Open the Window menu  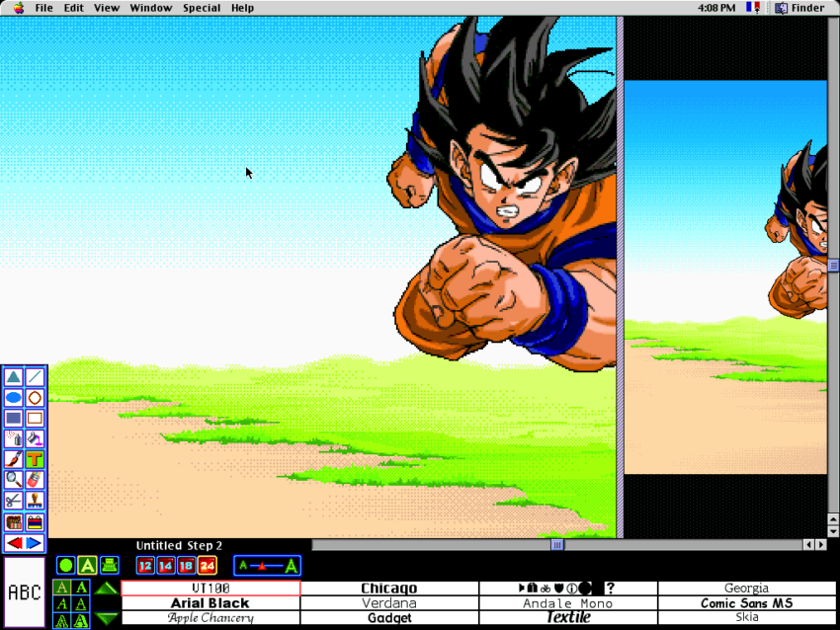point(151,8)
